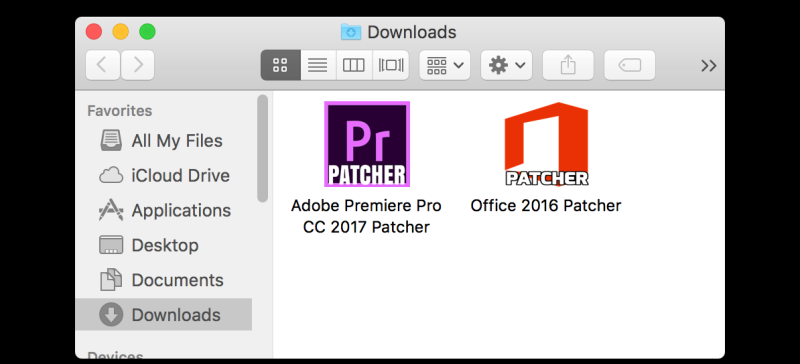Switch to Cover Flow view
Viewport: 800px width, 364px height.
(x=391, y=65)
